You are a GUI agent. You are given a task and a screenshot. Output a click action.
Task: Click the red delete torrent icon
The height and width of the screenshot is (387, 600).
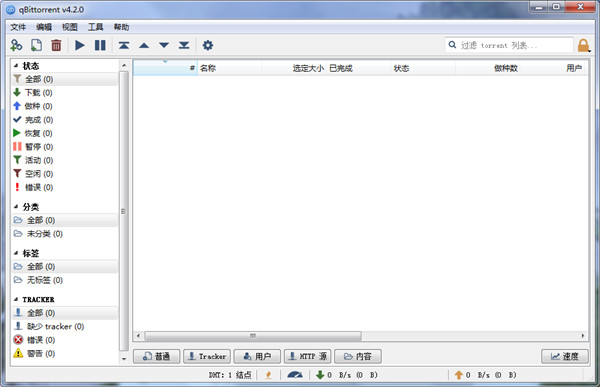[56, 45]
